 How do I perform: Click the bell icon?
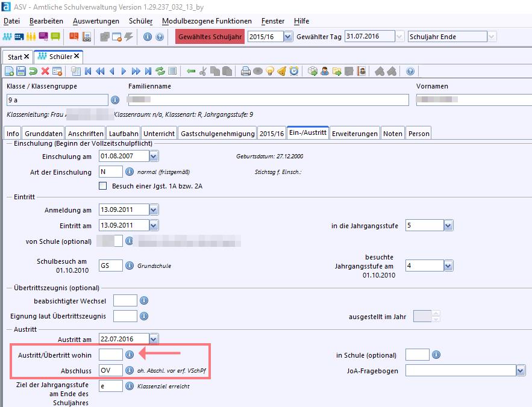click(x=281, y=71)
